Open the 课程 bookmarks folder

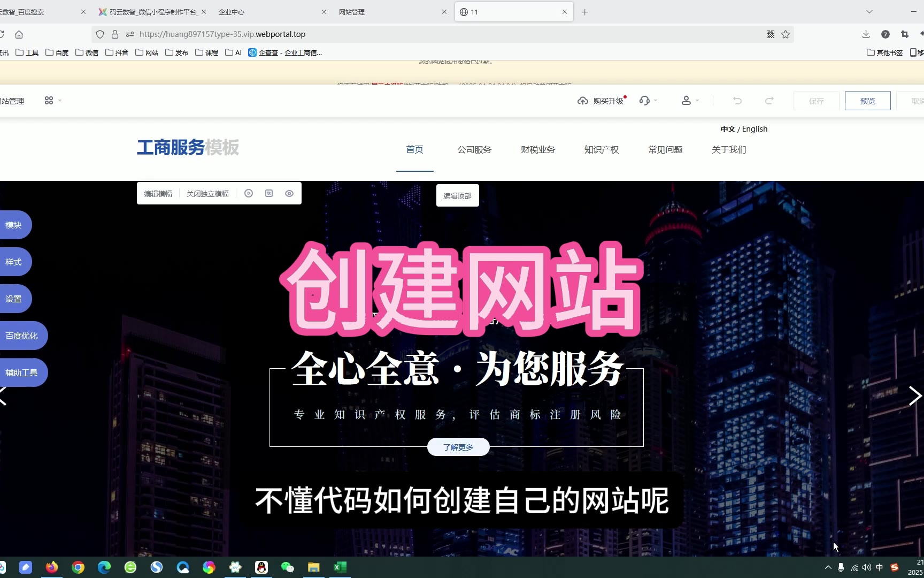coord(207,52)
